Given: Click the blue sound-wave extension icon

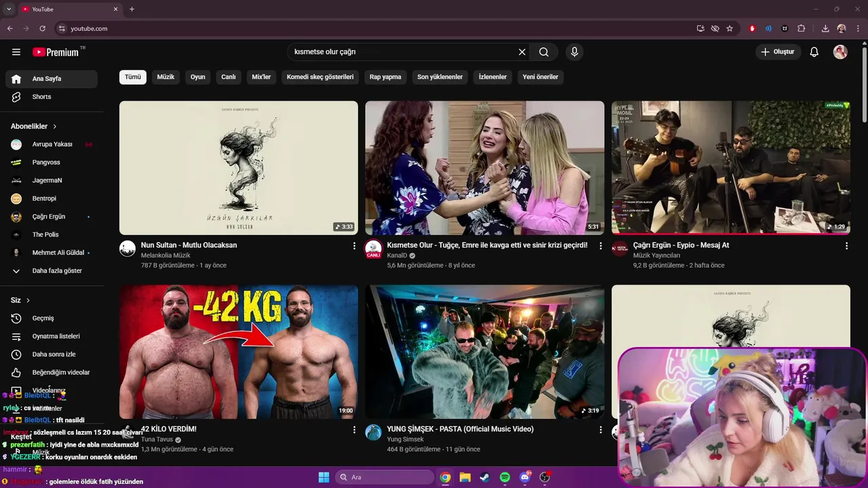Looking at the screenshot, I should 768,28.
